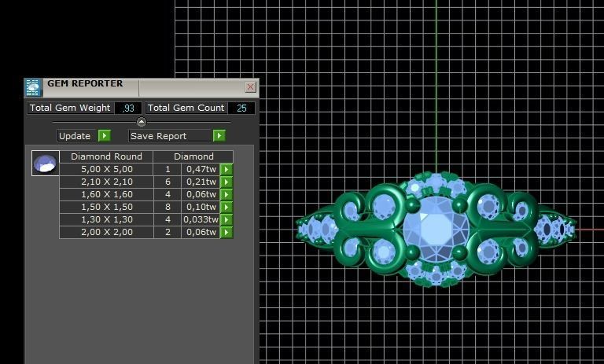604x364 pixels.
Task: Select the large center diamond on the ring
Action: [436, 230]
